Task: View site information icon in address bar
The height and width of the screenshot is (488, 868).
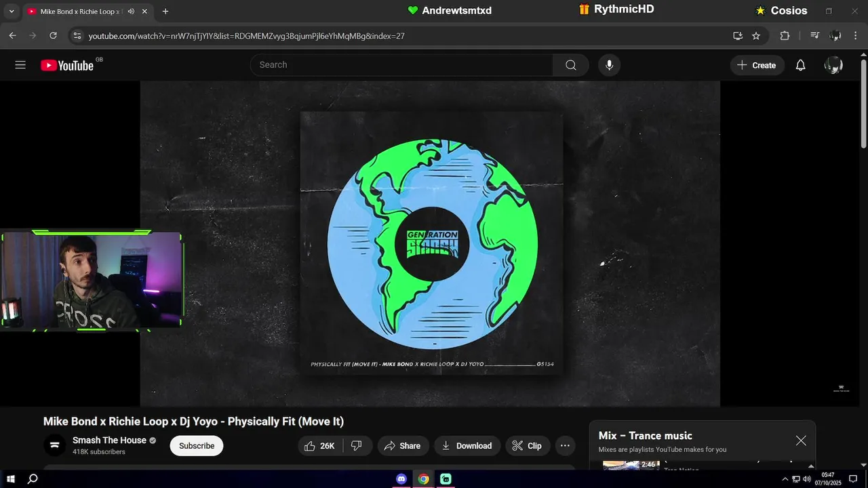Action: click(77, 36)
